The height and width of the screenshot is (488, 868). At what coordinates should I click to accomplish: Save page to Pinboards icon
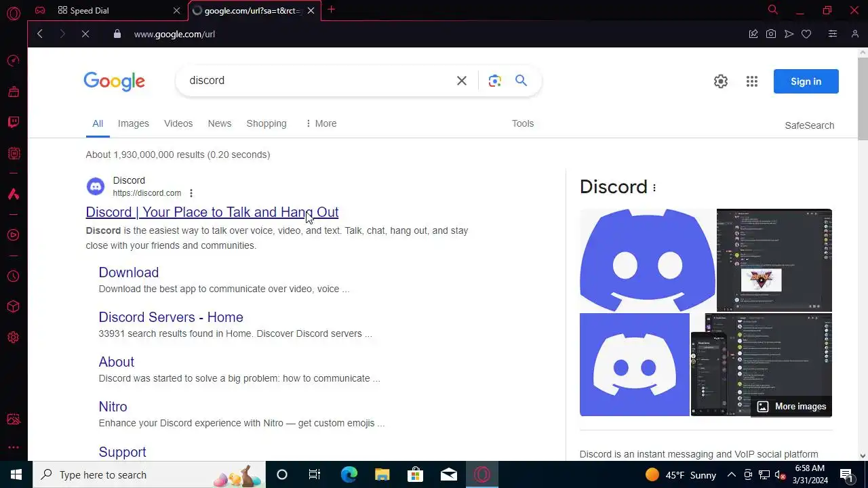pos(753,34)
